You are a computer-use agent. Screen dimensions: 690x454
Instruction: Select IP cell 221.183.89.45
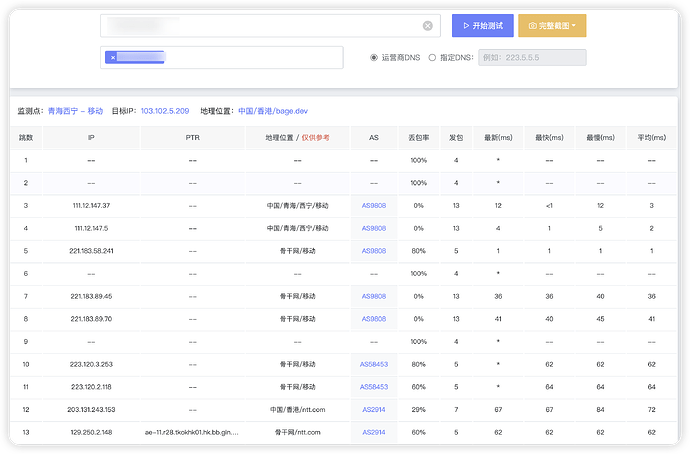[x=91, y=296]
